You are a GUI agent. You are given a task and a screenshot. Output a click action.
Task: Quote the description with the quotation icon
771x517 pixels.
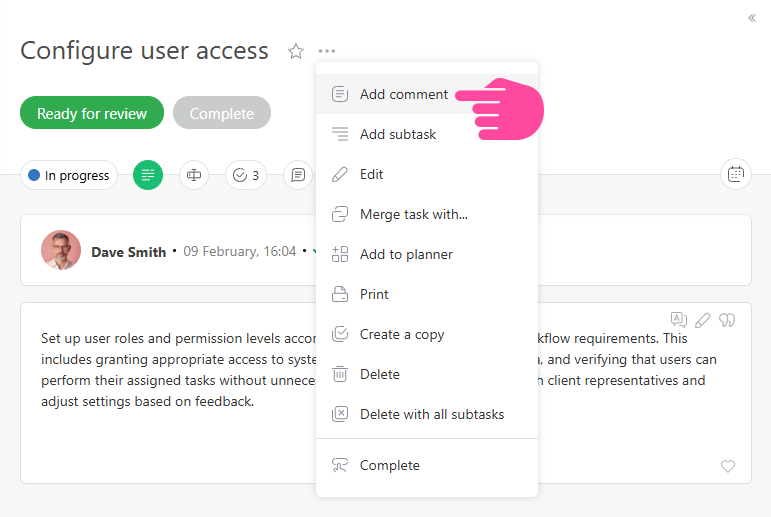pyautogui.click(x=728, y=320)
